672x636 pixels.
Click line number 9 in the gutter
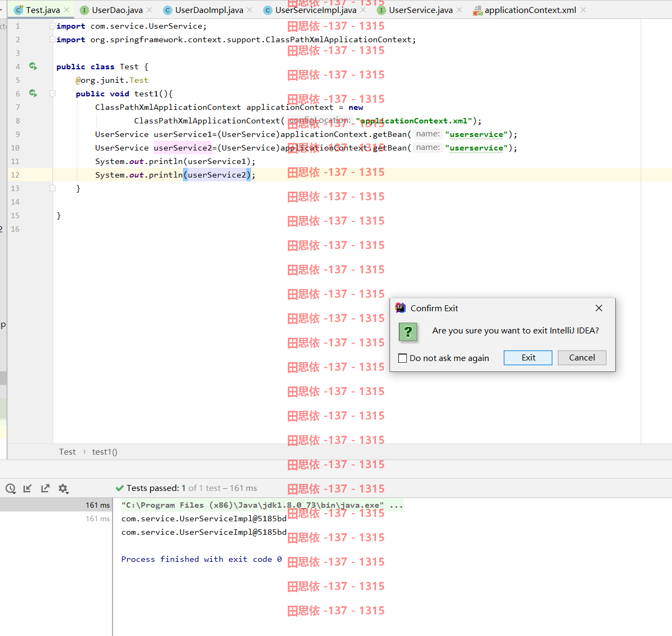17,134
